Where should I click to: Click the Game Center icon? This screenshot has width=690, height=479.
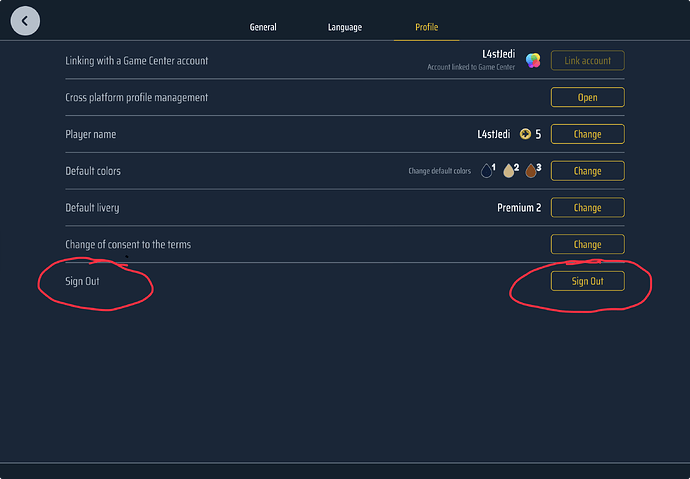coord(534,61)
